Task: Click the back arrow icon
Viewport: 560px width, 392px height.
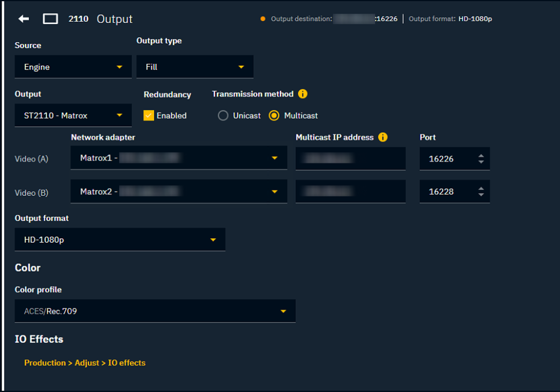Action: click(x=24, y=19)
